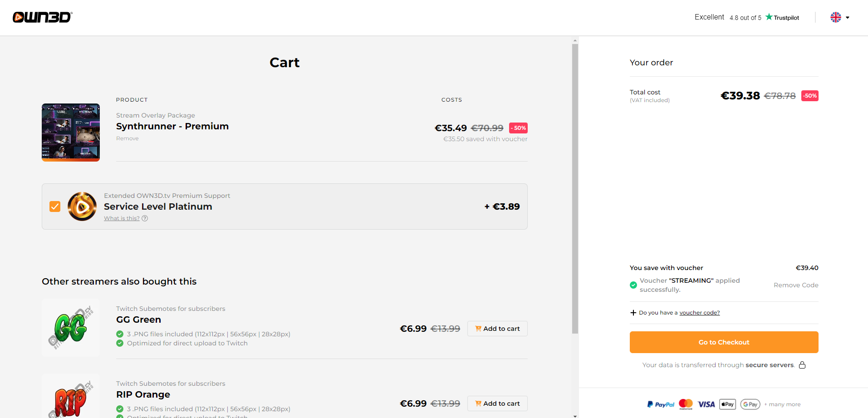868x418 pixels.
Task: Click the Mastercard payment icon
Action: tap(686, 403)
